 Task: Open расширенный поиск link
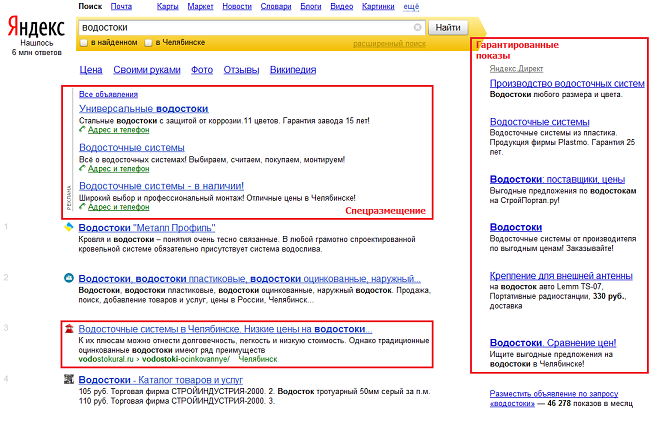tap(389, 44)
